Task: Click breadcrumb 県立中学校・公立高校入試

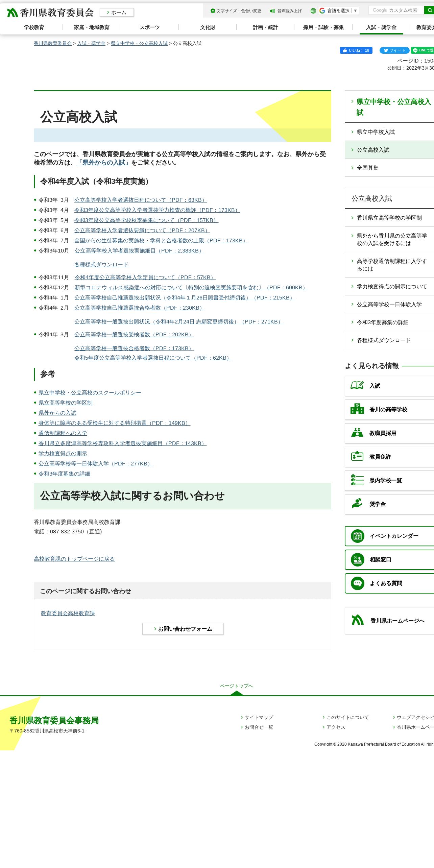Action: click(139, 43)
